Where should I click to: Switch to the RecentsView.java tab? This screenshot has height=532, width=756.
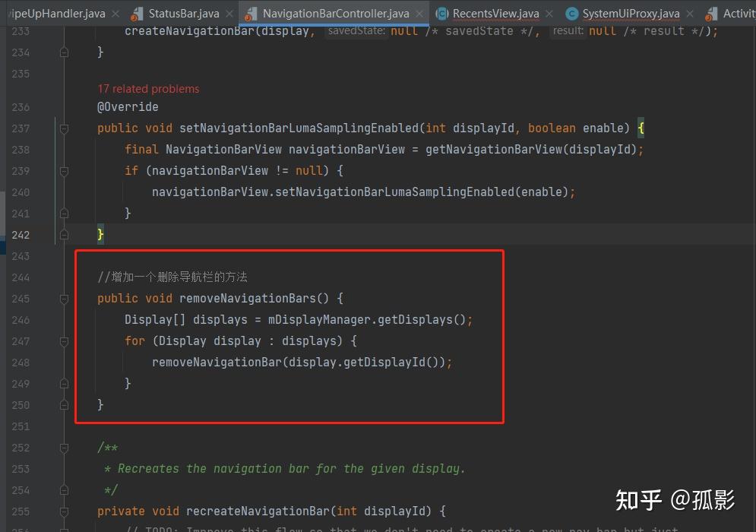(x=495, y=14)
